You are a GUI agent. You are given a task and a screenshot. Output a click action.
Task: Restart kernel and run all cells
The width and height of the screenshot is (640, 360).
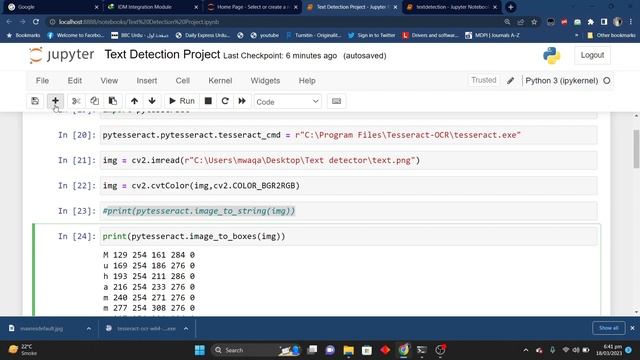pos(242,101)
